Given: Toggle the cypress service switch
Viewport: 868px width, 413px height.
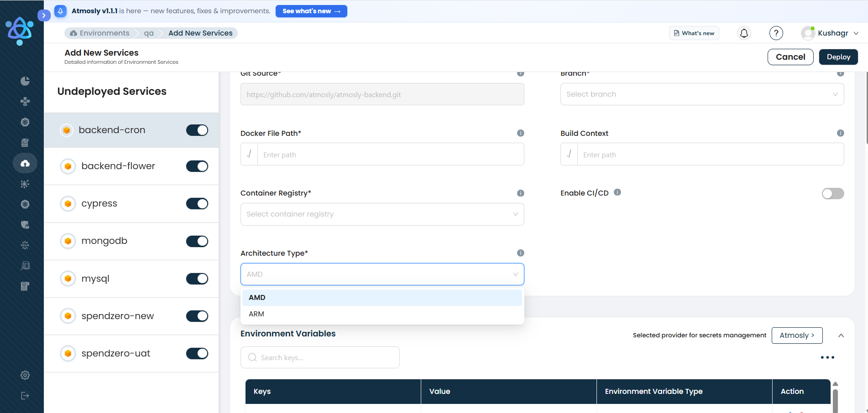Looking at the screenshot, I should point(197,204).
